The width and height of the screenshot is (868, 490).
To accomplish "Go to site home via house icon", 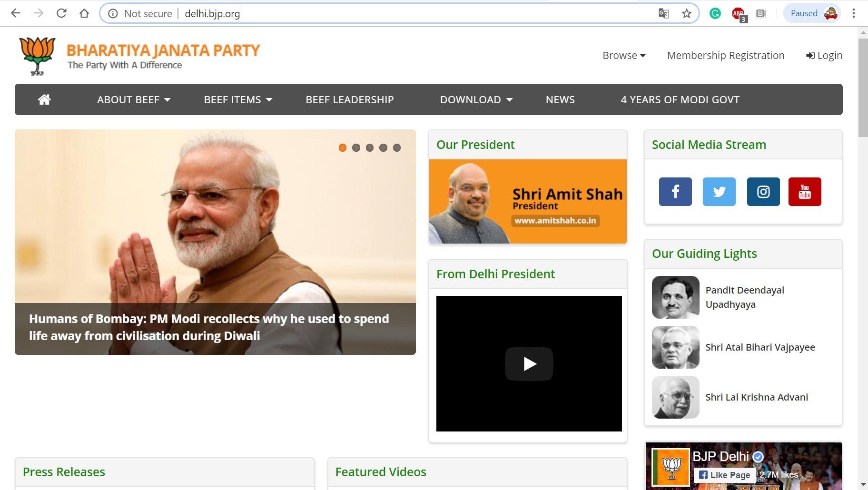I will pyautogui.click(x=44, y=99).
